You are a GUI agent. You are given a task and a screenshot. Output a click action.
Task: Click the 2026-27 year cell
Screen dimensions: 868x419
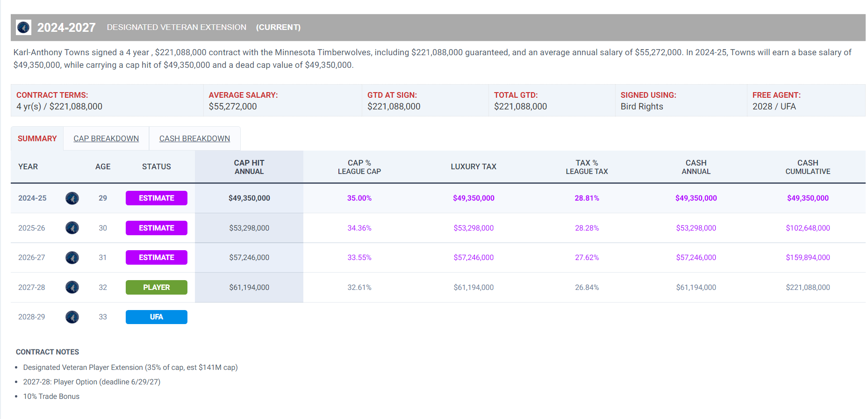pyautogui.click(x=32, y=258)
